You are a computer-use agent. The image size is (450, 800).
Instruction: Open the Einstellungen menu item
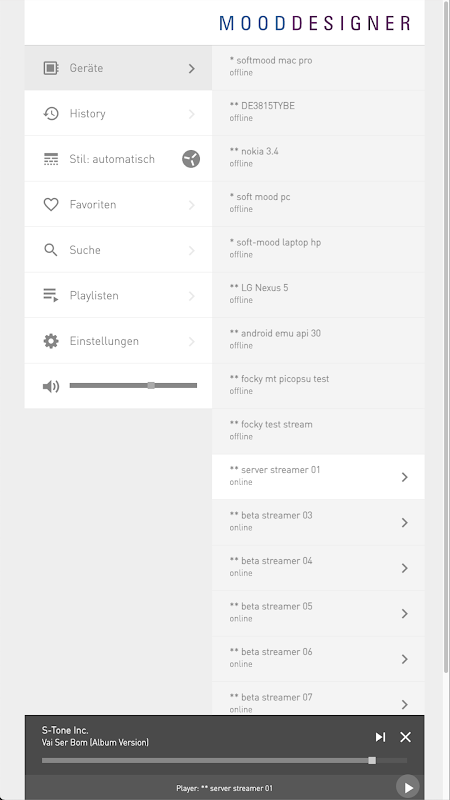(x=118, y=341)
